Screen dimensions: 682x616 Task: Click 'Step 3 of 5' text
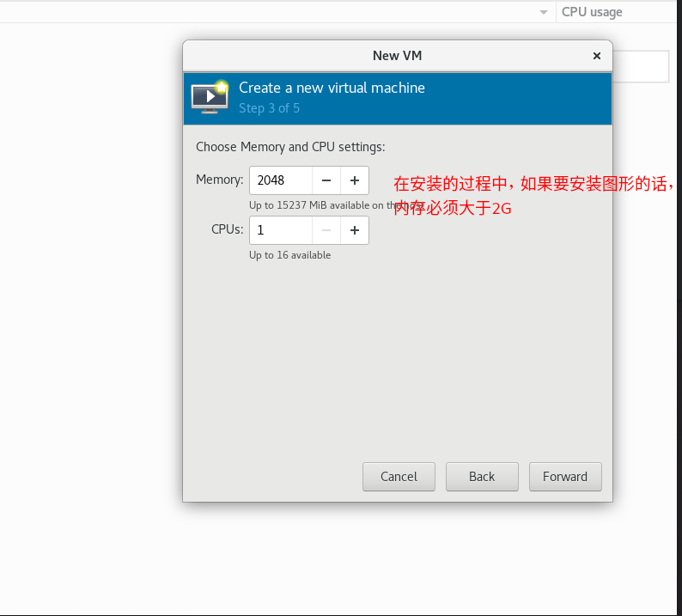coord(269,108)
